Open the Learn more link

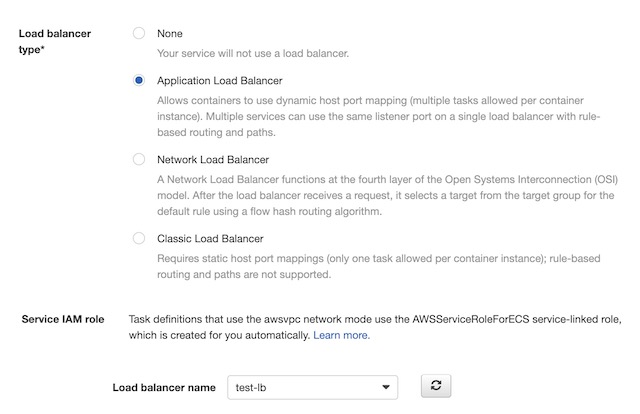pos(341,335)
